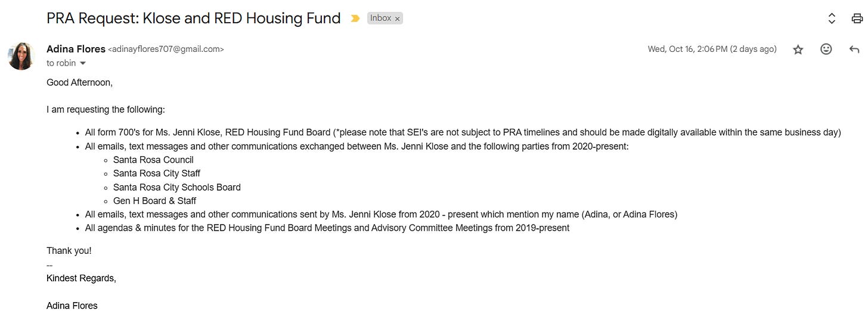Toggle the yellow importance marker
The width and height of the screenshot is (868, 314).
tap(355, 18)
